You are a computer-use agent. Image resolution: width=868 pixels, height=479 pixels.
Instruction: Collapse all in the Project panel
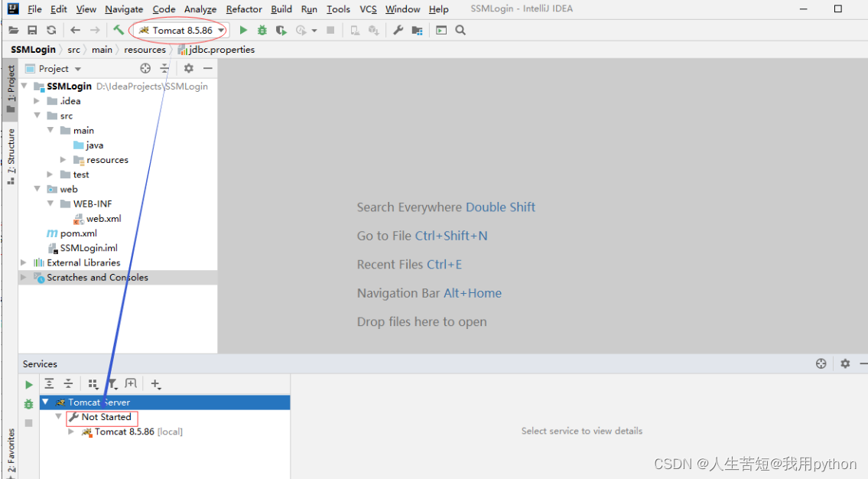tap(164, 68)
